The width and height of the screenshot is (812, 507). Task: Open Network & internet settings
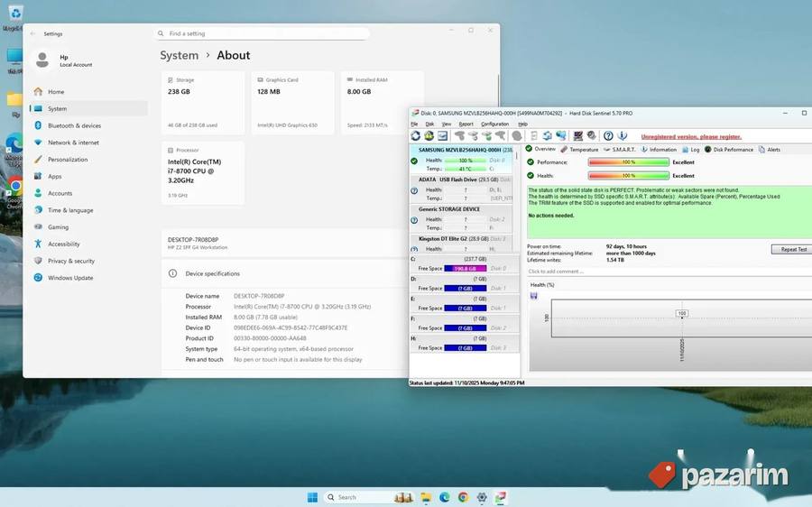tap(88, 143)
